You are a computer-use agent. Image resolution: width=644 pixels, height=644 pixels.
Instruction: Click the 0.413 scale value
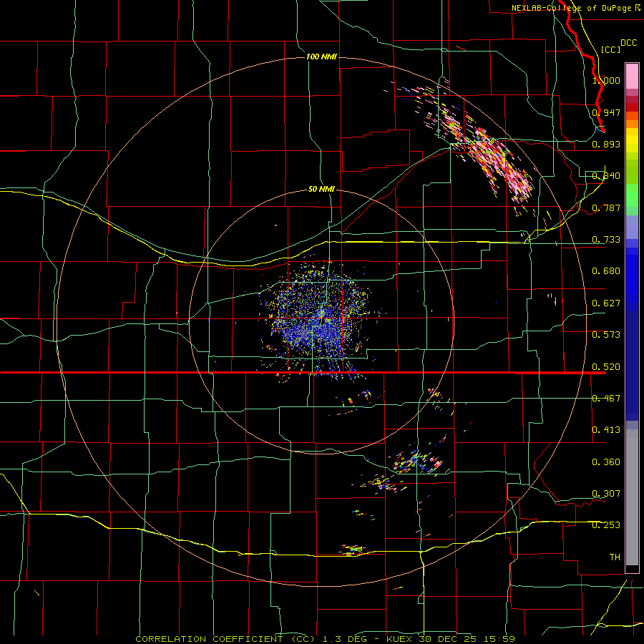click(606, 430)
